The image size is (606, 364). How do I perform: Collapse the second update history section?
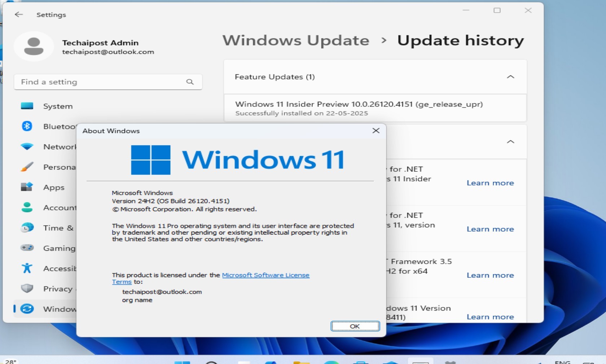point(510,142)
